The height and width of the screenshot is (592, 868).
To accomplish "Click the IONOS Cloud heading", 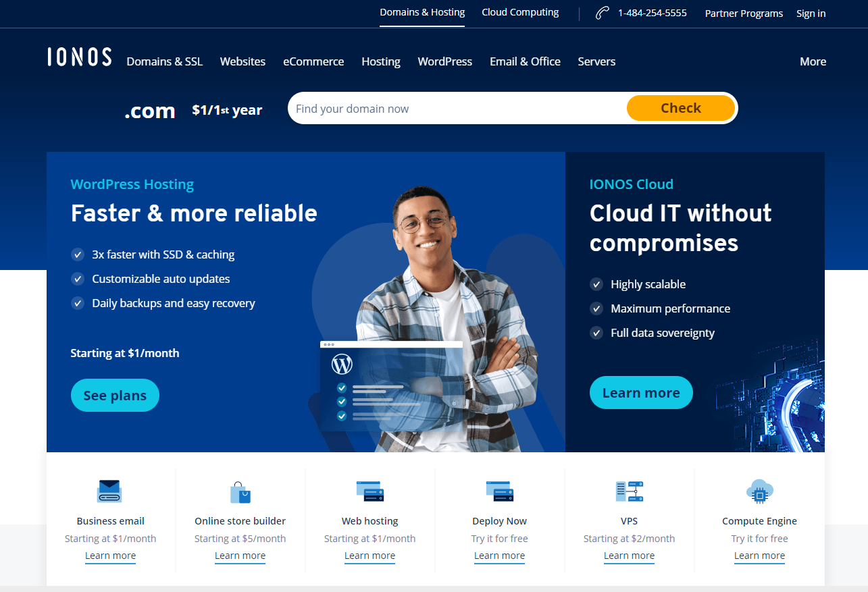I will point(632,184).
